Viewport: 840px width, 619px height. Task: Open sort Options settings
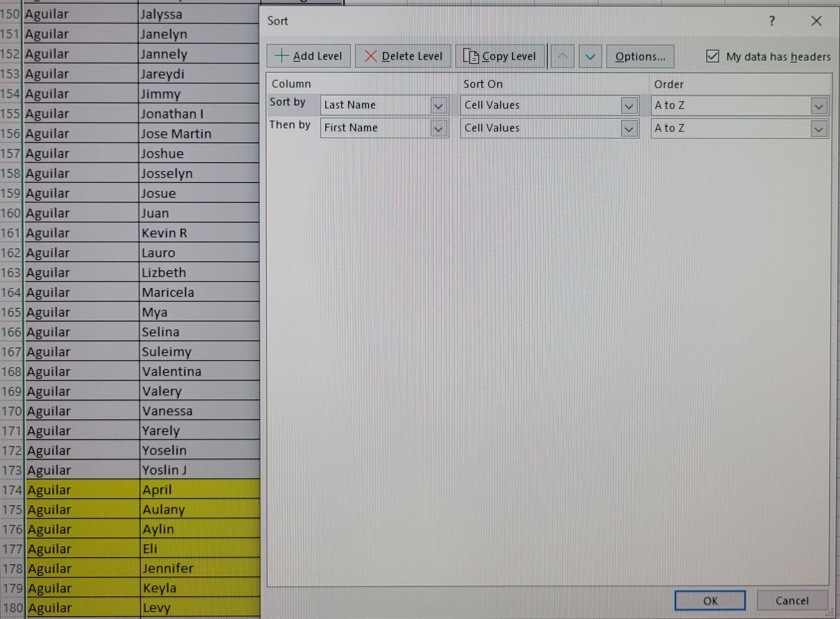click(640, 56)
